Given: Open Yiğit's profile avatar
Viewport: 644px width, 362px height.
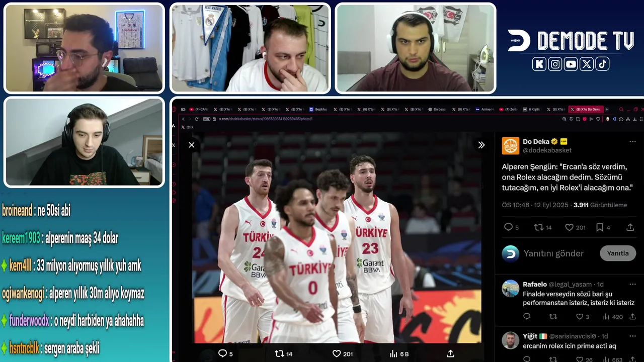Looking at the screenshot, I should 511,340.
